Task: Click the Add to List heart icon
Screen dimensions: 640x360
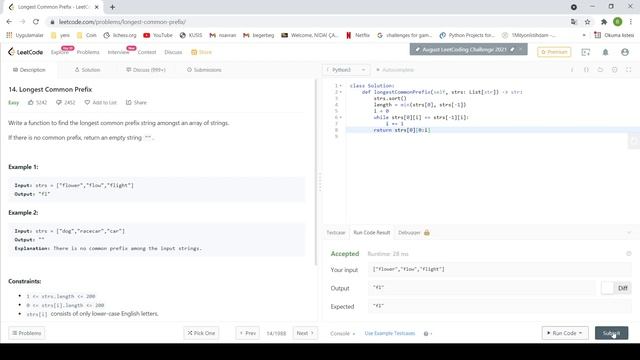Action: [x=87, y=102]
